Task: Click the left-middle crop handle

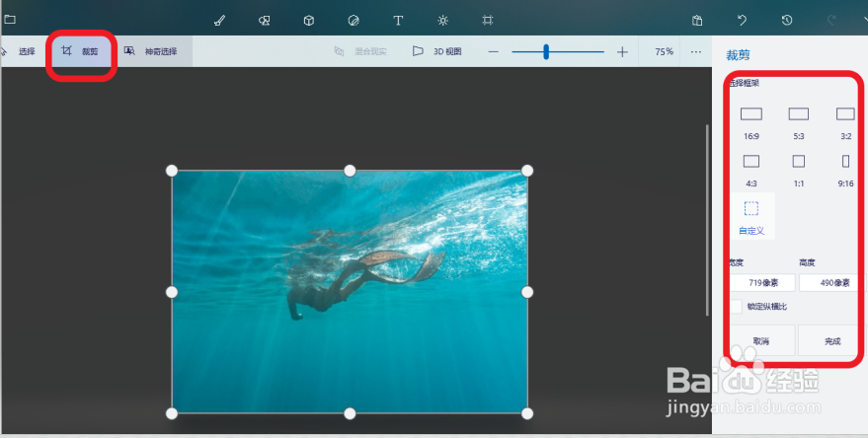Action: click(x=172, y=291)
